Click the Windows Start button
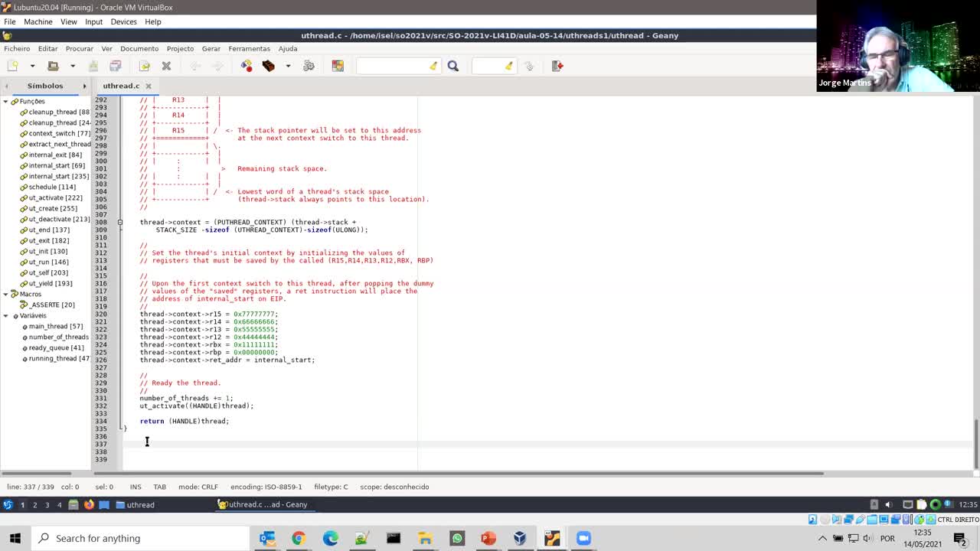 [15, 538]
